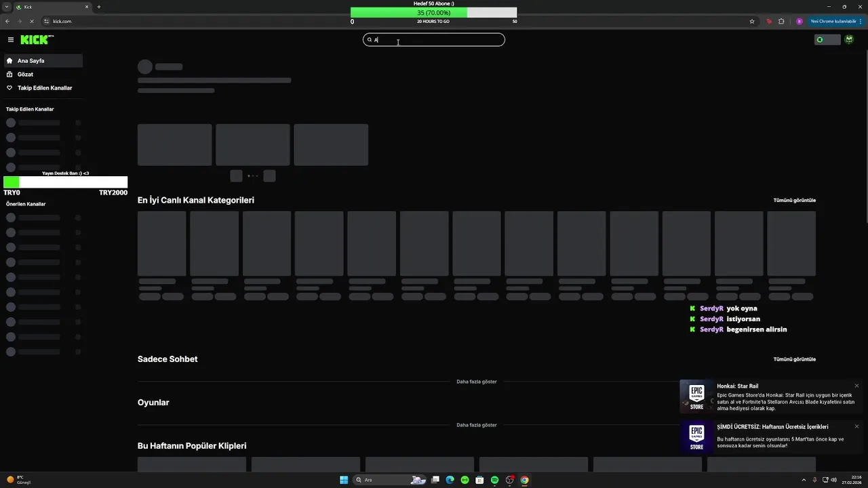Screen dimensions: 868x488
Task: Close the ŞİMDİ ÜCRETSİZ notification
Action: point(856,426)
